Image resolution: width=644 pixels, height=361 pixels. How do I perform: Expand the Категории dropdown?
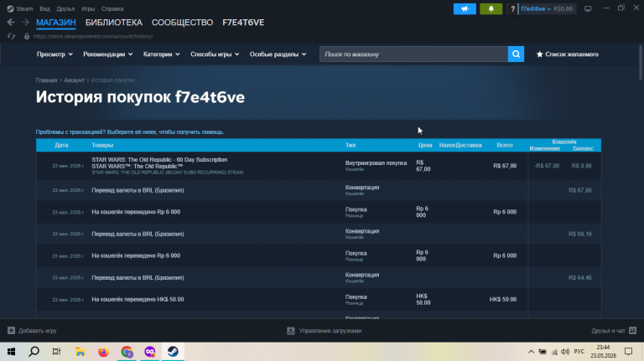pos(161,54)
